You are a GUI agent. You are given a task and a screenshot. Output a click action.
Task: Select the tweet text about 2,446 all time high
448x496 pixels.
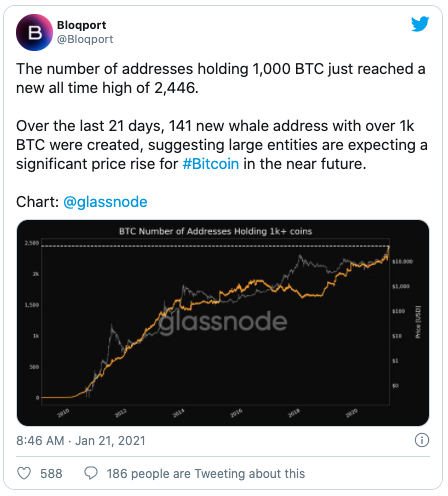click(x=221, y=78)
